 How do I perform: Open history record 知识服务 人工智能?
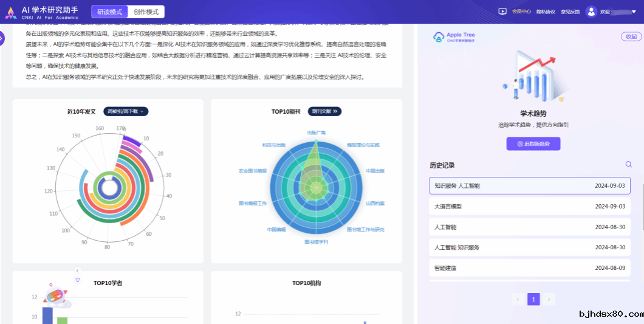click(x=529, y=185)
